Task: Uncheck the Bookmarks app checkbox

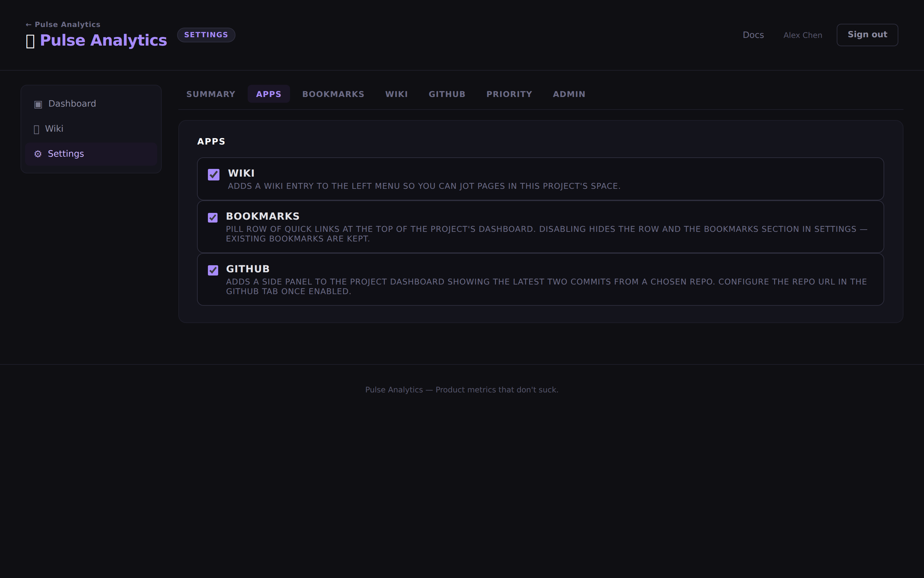Action: click(213, 218)
